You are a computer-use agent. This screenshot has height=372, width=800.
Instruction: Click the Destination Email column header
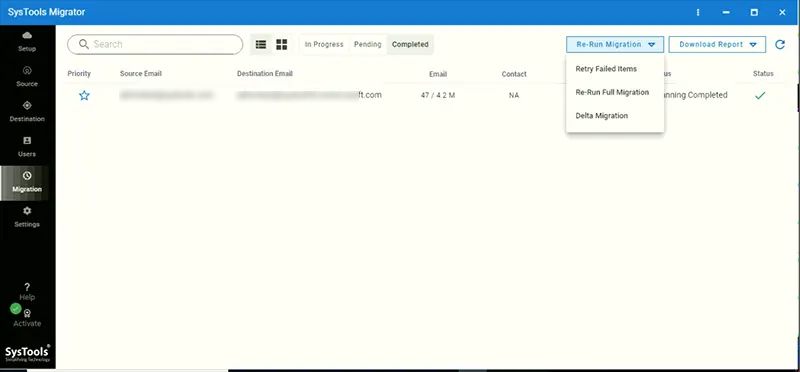(265, 73)
